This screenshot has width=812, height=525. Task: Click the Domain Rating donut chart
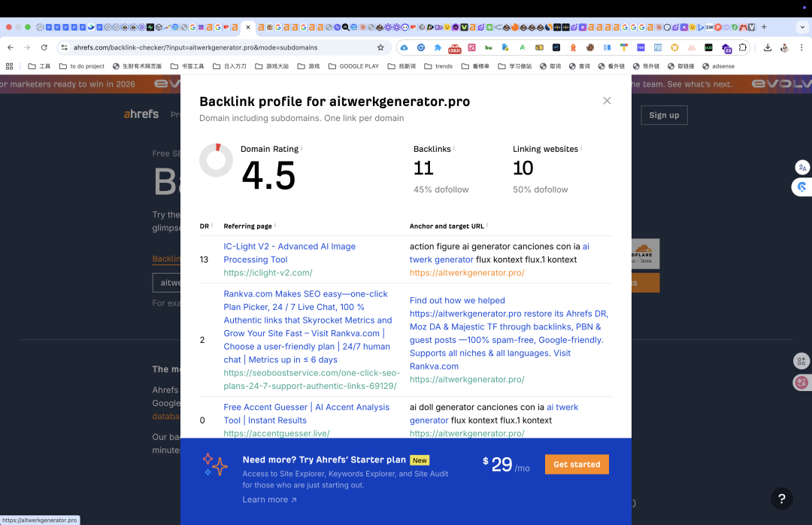(x=216, y=160)
